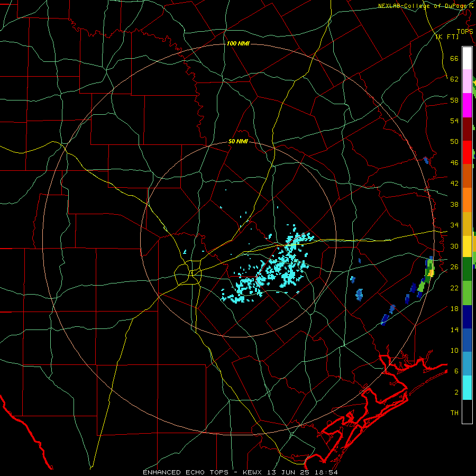Click the orange 38-42 legend swatch
The height and width of the screenshot is (476, 476).
(x=467, y=199)
